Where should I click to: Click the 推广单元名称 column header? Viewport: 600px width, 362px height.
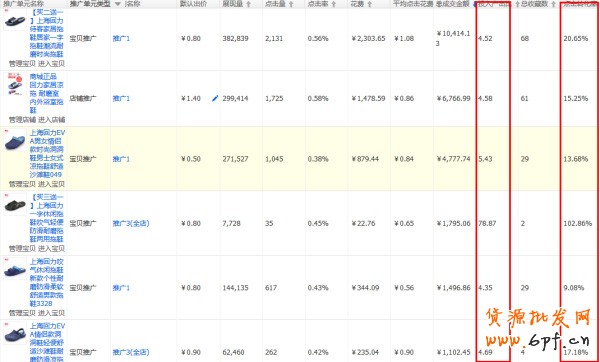point(24,4)
